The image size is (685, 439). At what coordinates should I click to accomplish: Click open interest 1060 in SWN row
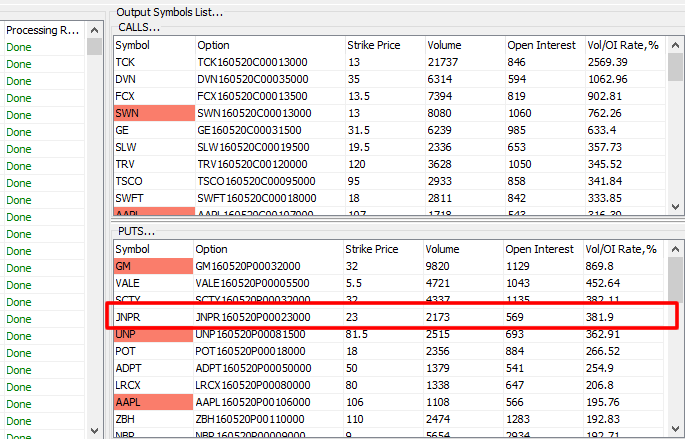click(519, 113)
